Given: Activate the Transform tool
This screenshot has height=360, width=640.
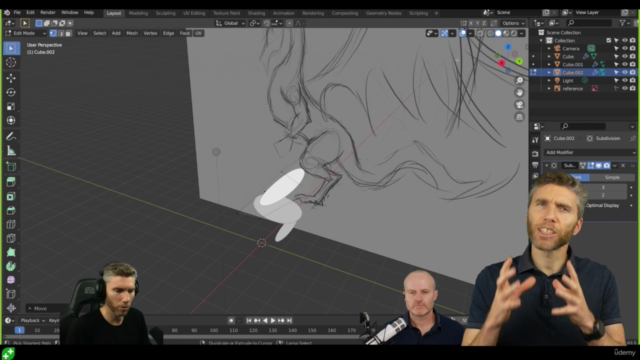Looking at the screenshot, I should (11, 120).
